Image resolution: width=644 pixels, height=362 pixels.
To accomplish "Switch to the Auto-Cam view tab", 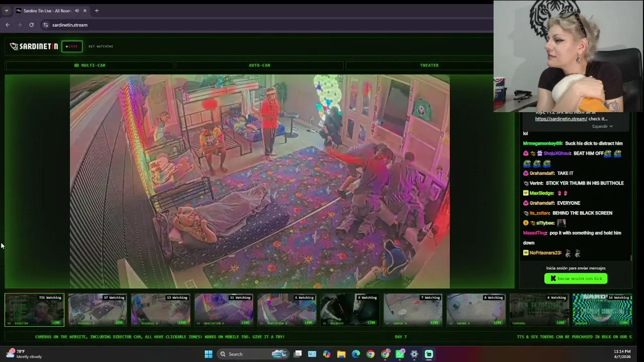I will click(x=259, y=65).
